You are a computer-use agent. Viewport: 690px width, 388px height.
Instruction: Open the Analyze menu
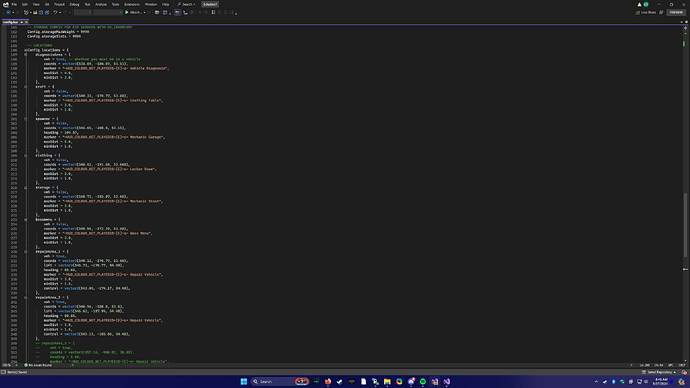pos(101,4)
